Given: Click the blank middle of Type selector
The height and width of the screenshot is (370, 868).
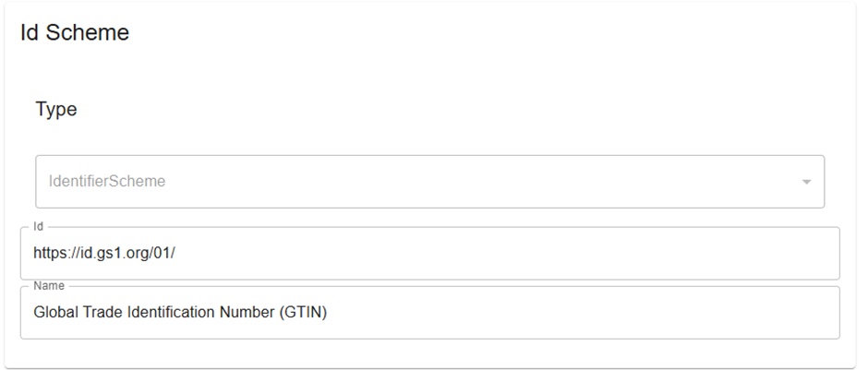Looking at the screenshot, I should pos(462,182).
